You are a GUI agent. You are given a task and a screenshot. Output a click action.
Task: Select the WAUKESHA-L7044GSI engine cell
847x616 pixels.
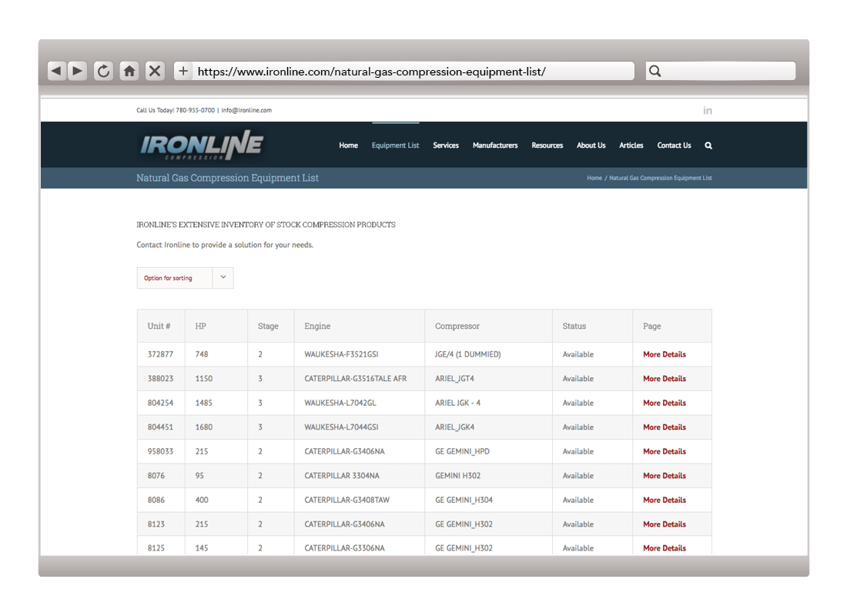coord(360,427)
